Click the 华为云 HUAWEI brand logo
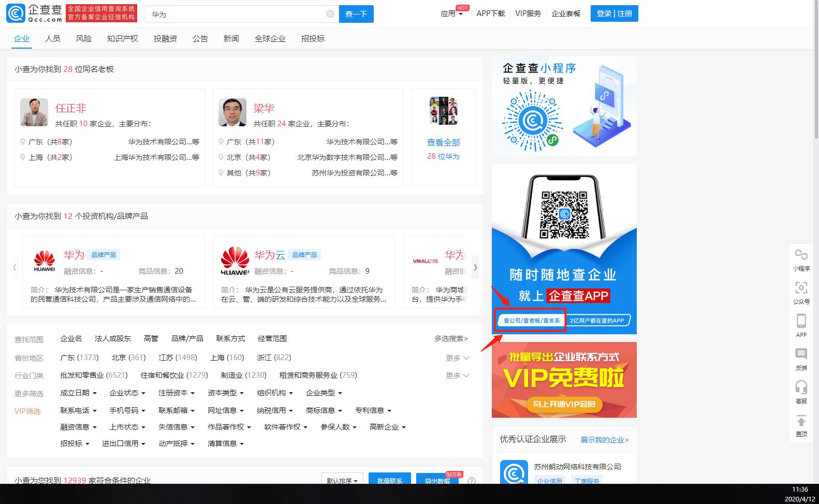The height and width of the screenshot is (504, 819). [235, 261]
